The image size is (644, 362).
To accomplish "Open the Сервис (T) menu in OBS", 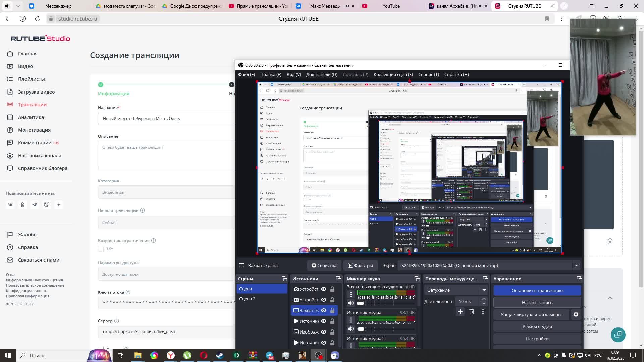I will 428,74.
